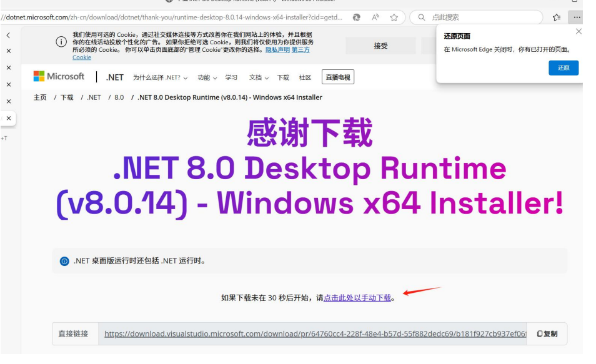Click the dotnet.microsoft.com address bar URL
596x364 pixels.
click(x=171, y=17)
